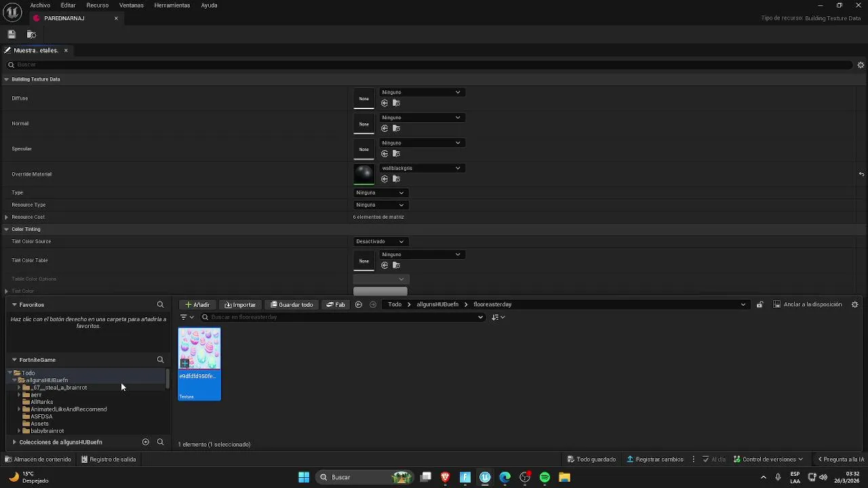Image resolution: width=868 pixels, height=488 pixels.
Task: Toggle content browser lock icon
Action: (x=759, y=304)
